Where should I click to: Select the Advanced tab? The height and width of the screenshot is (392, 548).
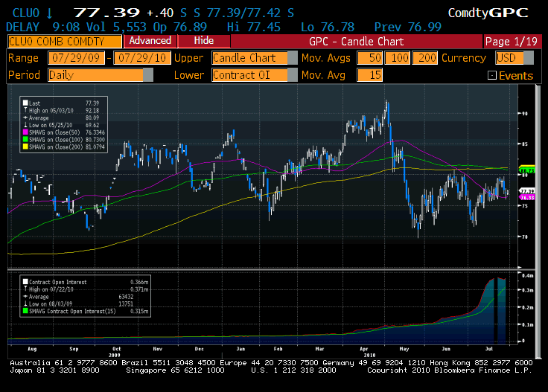coord(150,41)
